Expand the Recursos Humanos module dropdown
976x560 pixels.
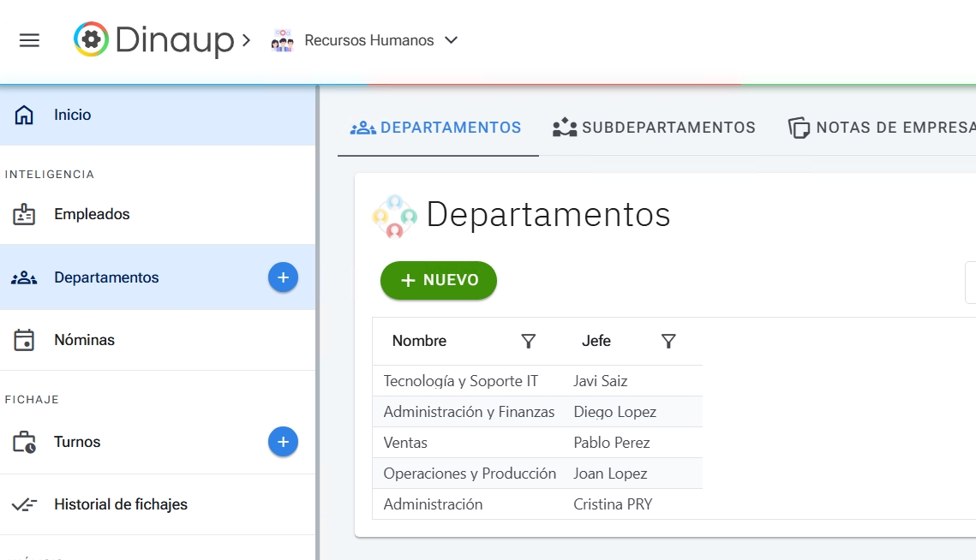click(452, 40)
